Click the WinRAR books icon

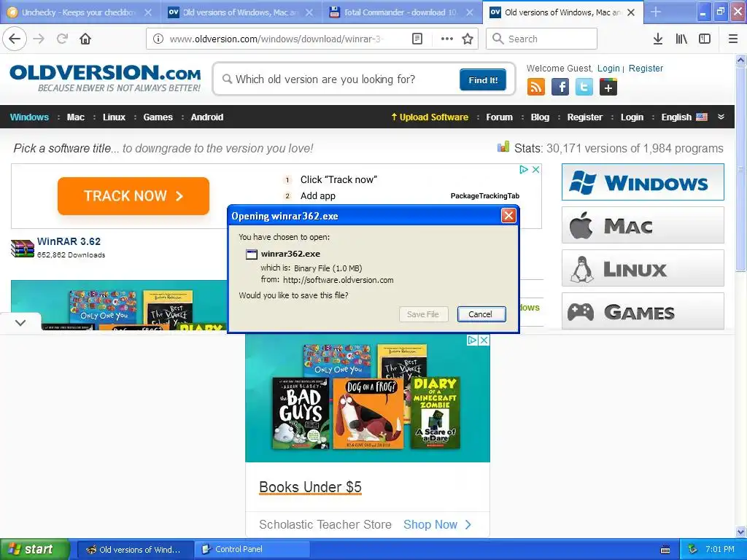coord(23,248)
